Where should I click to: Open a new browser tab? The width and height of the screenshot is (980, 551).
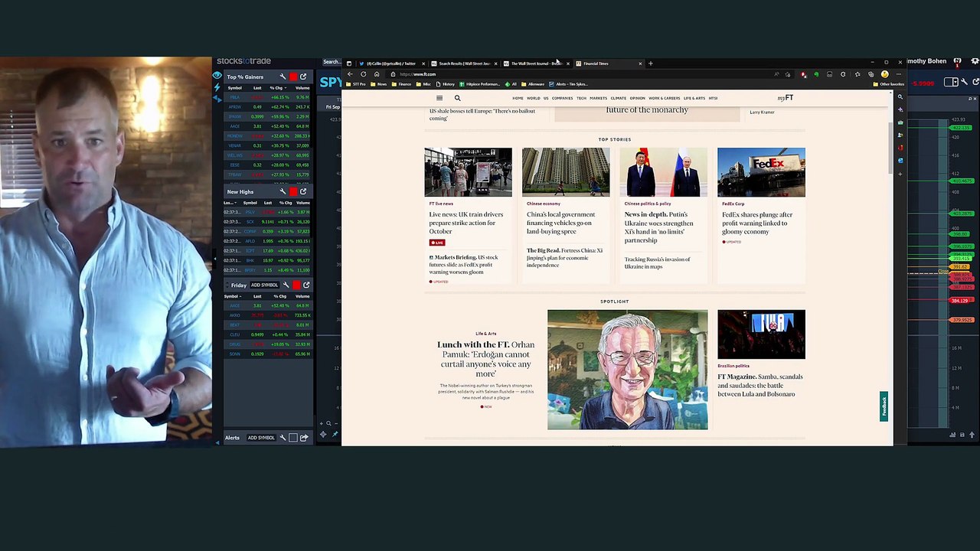coord(651,64)
